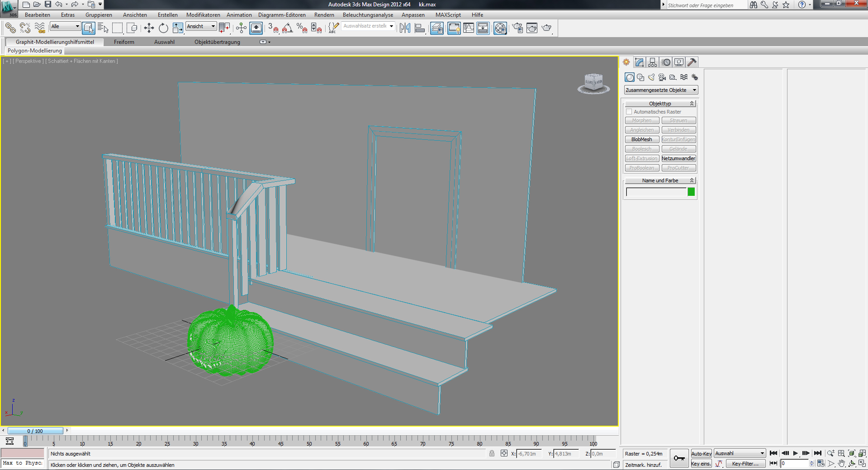The width and height of the screenshot is (868, 470).
Task: Open Rendered Frame Window
Action: [532, 28]
